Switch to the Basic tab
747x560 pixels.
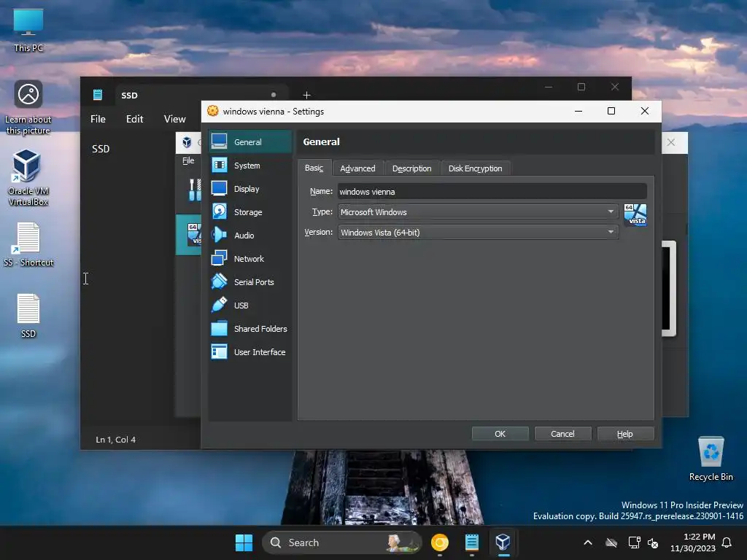pos(314,168)
